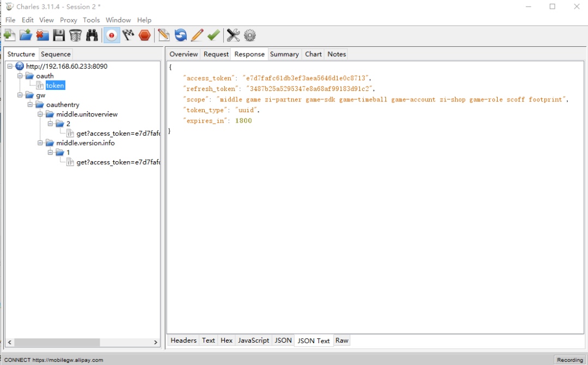Open Settings via the gear icon

pyautogui.click(x=250, y=35)
